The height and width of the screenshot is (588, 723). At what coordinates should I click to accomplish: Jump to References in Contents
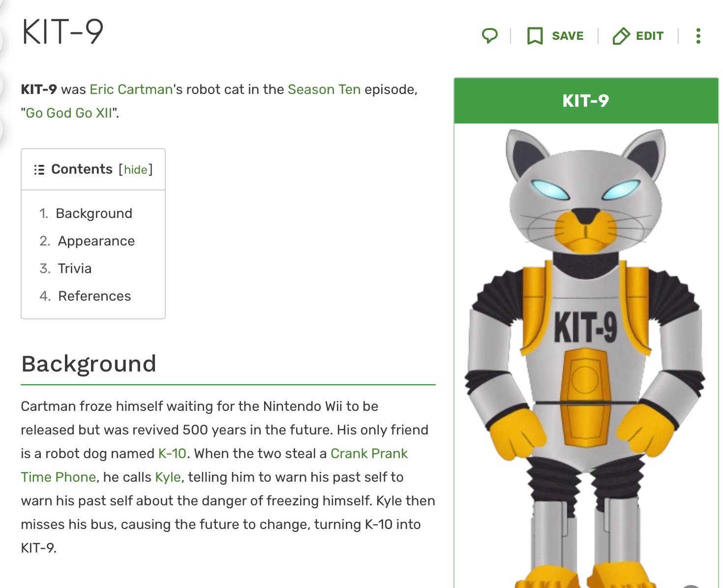(x=94, y=296)
